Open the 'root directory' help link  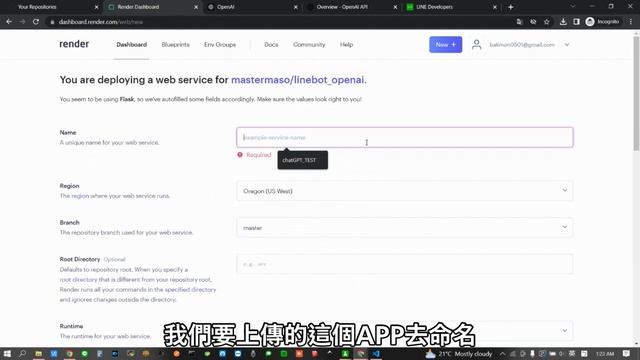(x=78, y=280)
